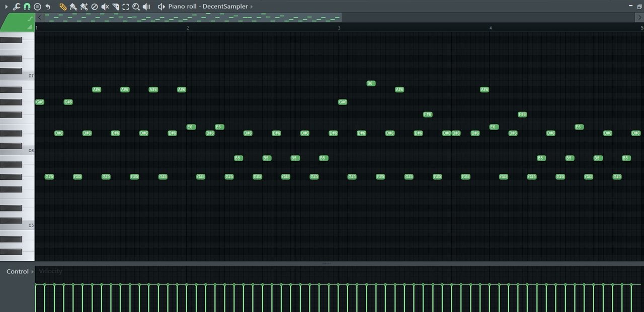Select the E6 note right at bar 2
The height and width of the screenshot is (312, 644).
[191, 127]
